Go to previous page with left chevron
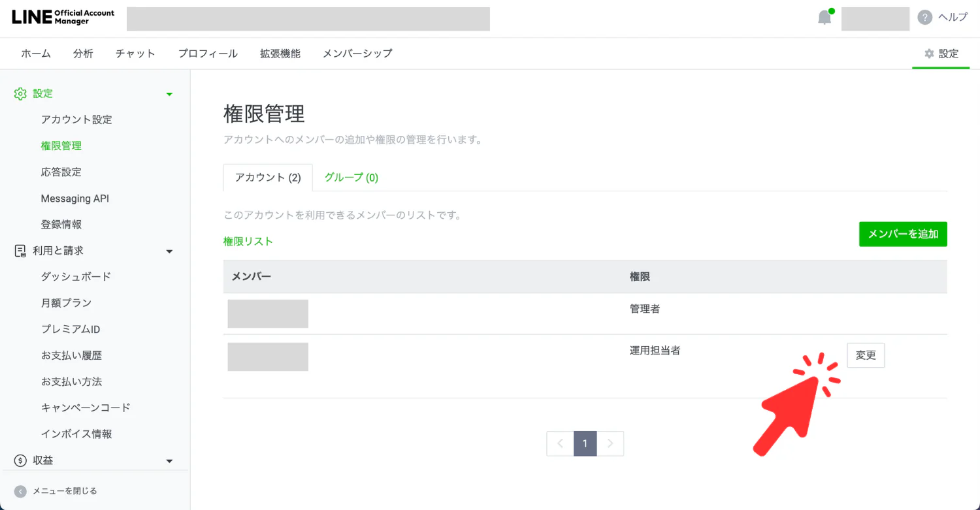 [560, 443]
